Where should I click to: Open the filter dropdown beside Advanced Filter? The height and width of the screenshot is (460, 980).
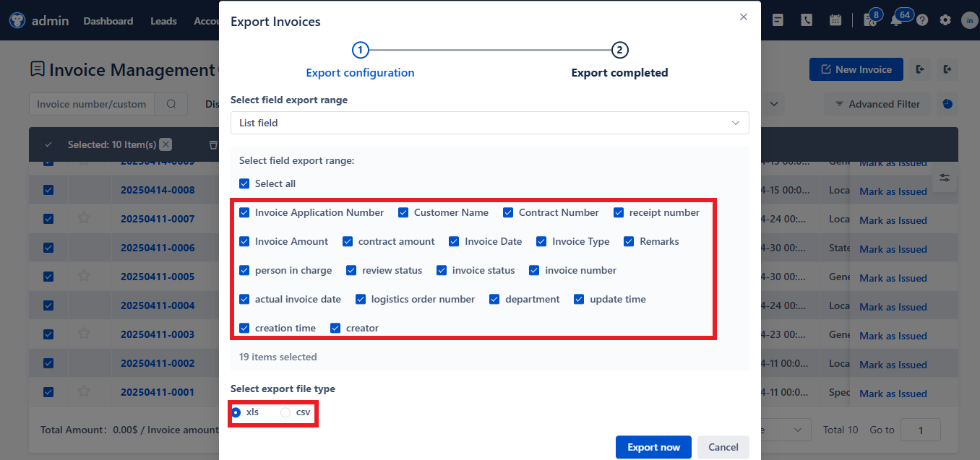[x=774, y=104]
